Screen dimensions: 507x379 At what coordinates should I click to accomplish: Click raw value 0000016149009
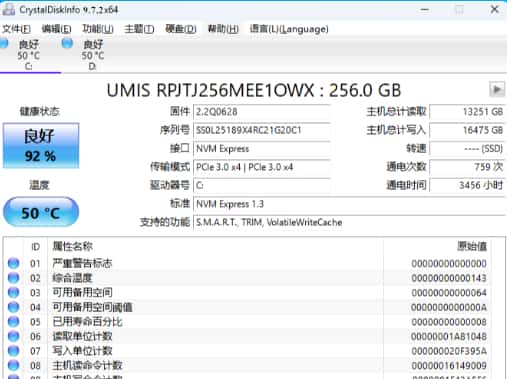pyautogui.click(x=449, y=366)
